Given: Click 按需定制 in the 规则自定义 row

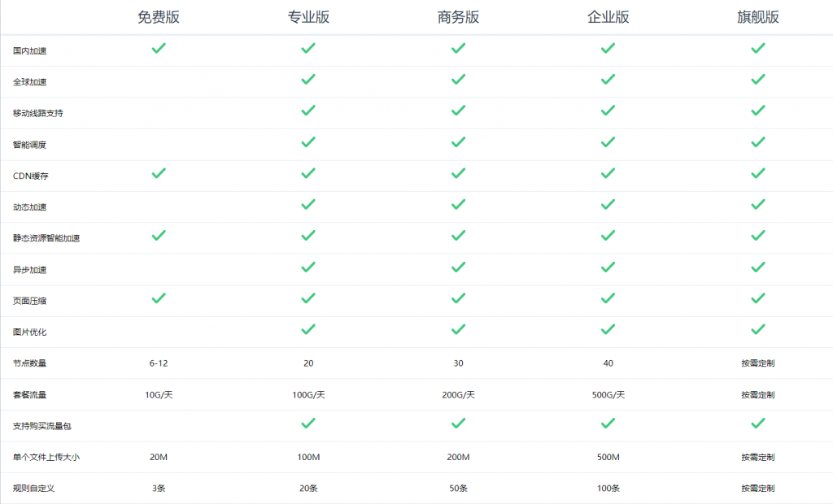Looking at the screenshot, I should click(757, 489).
